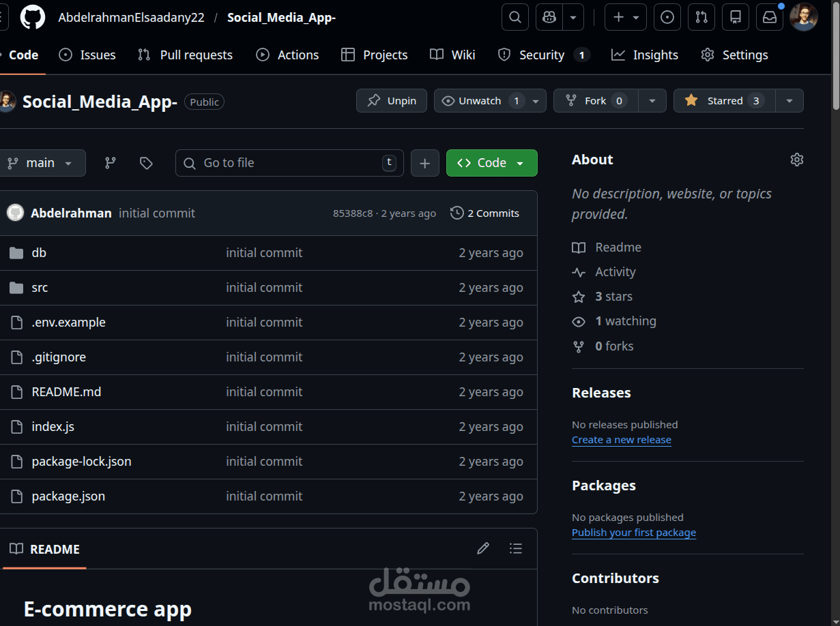Switch to the Insights tab
This screenshot has height=626, width=840.
click(x=644, y=55)
